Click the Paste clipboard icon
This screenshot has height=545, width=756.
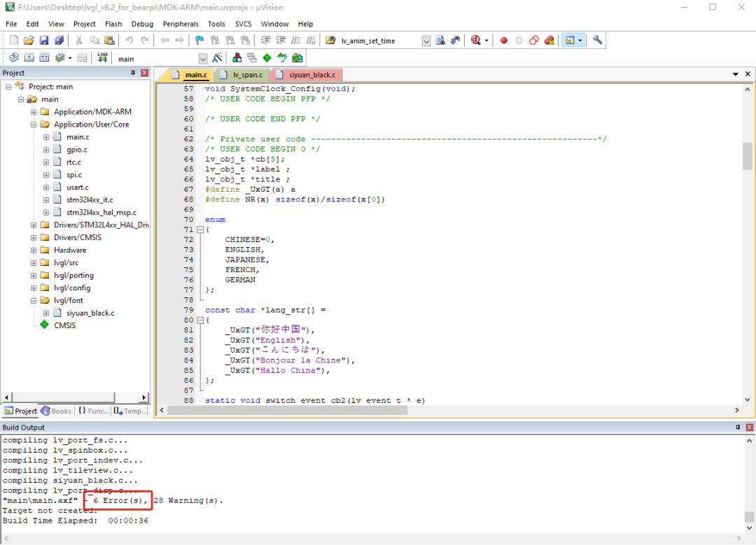coord(110,41)
